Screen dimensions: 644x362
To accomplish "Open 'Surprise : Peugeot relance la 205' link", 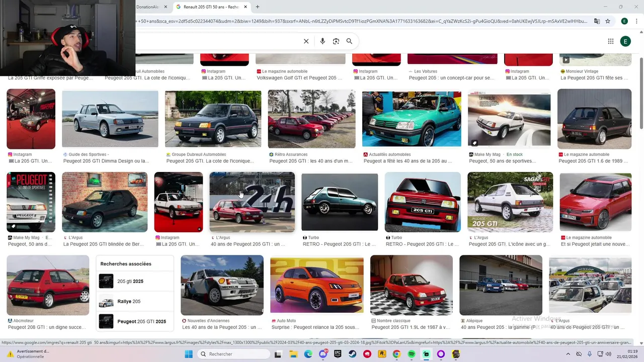I will point(315,327).
